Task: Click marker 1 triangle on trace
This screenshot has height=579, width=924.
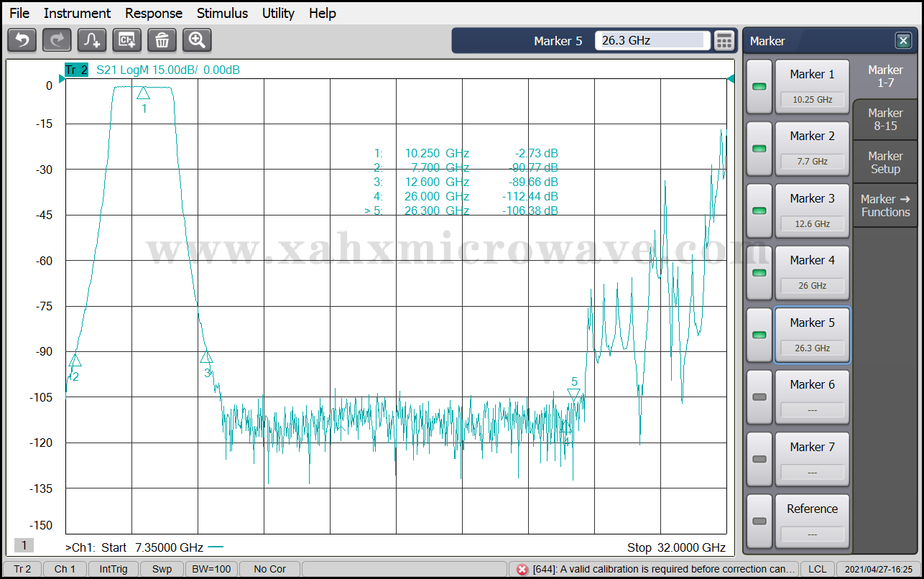Action: coord(143,93)
